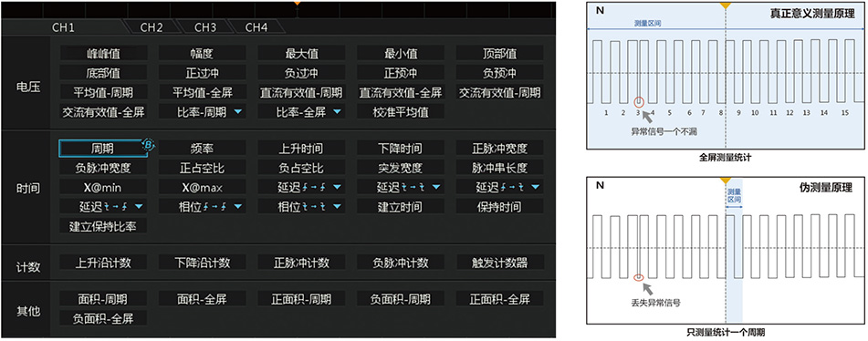868x341 pixels.
Task: Select the 正面积-全屏 measurement
Action: 500,299
